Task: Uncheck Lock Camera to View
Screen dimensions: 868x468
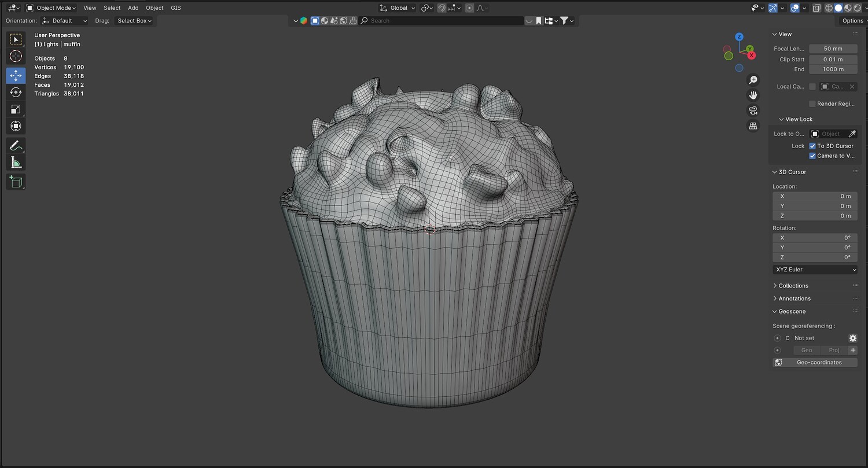Action: pos(812,156)
